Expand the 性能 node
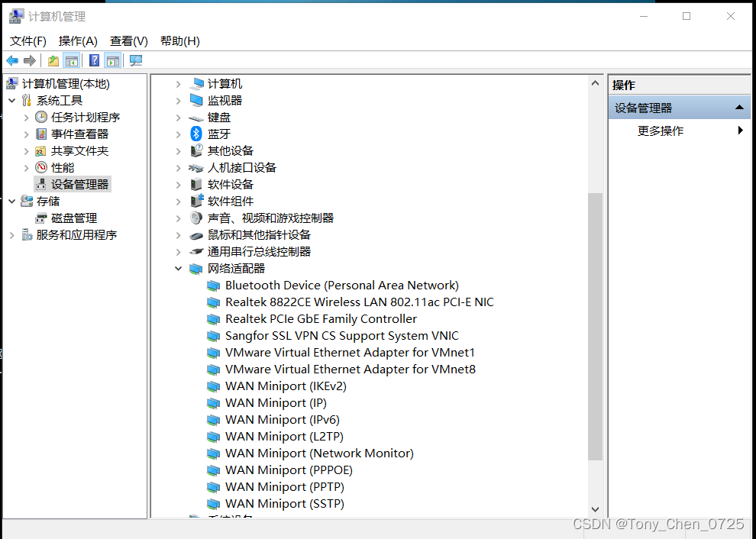 point(27,168)
